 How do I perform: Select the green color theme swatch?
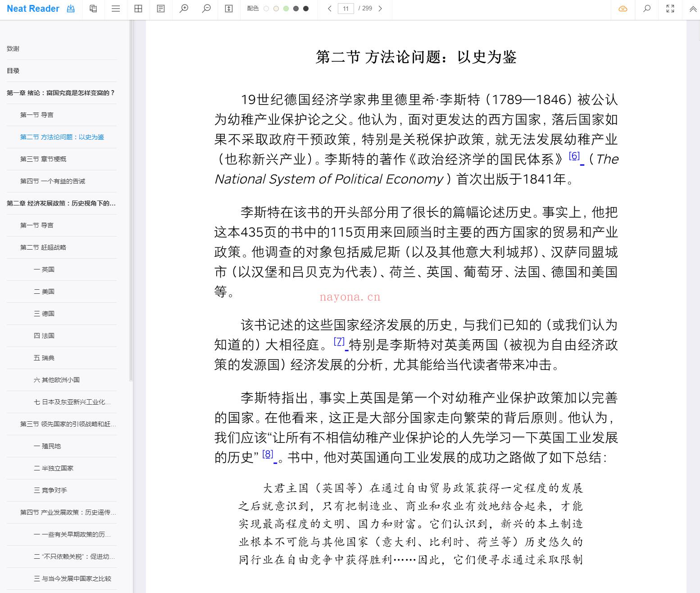coord(286,9)
